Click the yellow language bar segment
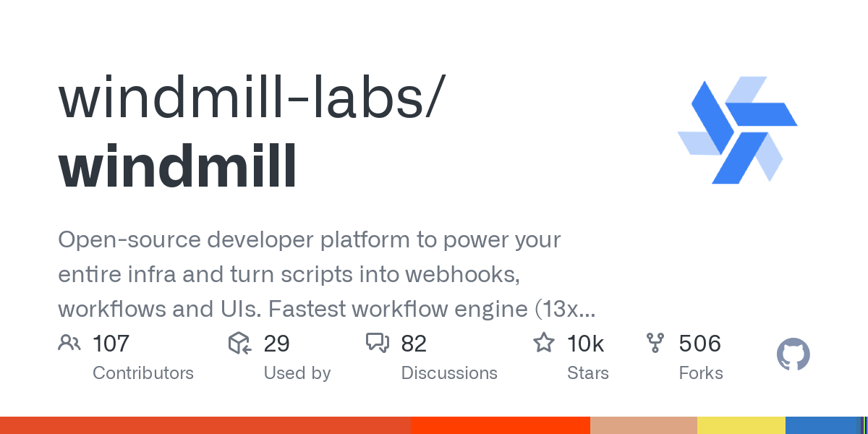868x434 pixels. pyautogui.click(x=741, y=425)
